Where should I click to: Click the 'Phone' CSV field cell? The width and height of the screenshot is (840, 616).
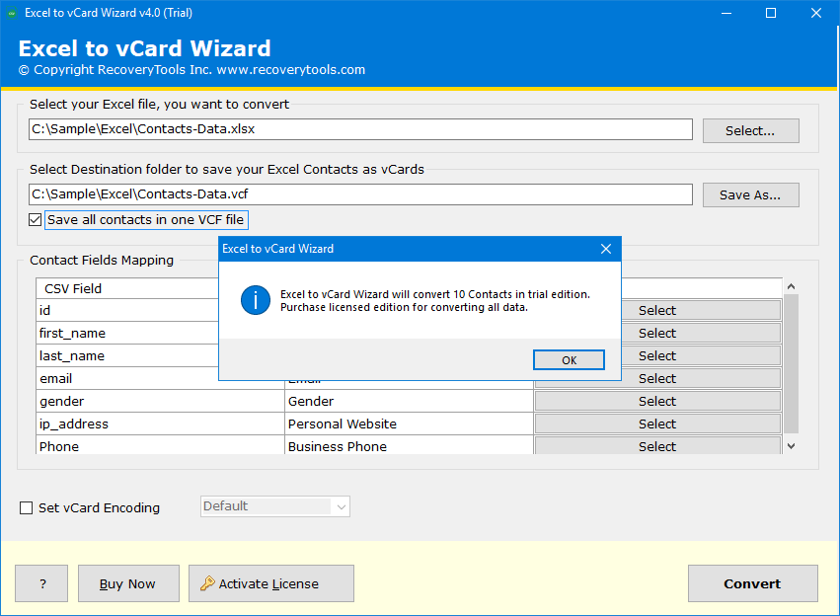[160, 445]
